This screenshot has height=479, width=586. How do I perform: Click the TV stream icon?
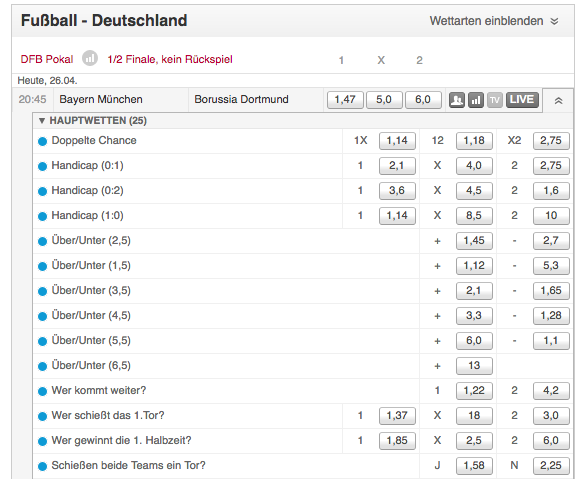click(x=495, y=100)
